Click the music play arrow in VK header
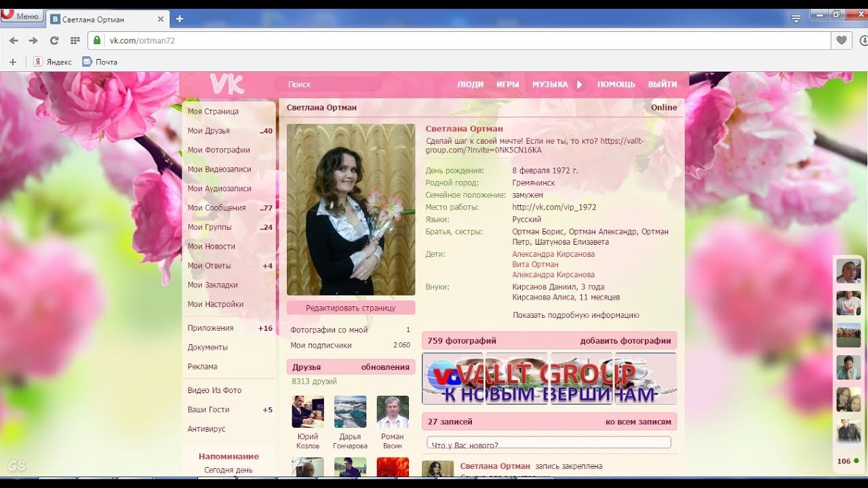This screenshot has height=488, width=868. click(x=579, y=85)
